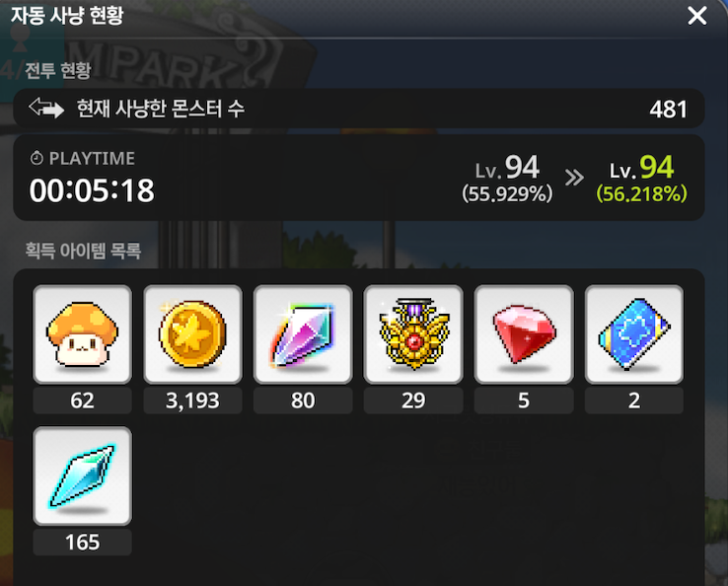Click the orange mushroom item icon
This screenshot has height=586, width=728.
tap(82, 334)
